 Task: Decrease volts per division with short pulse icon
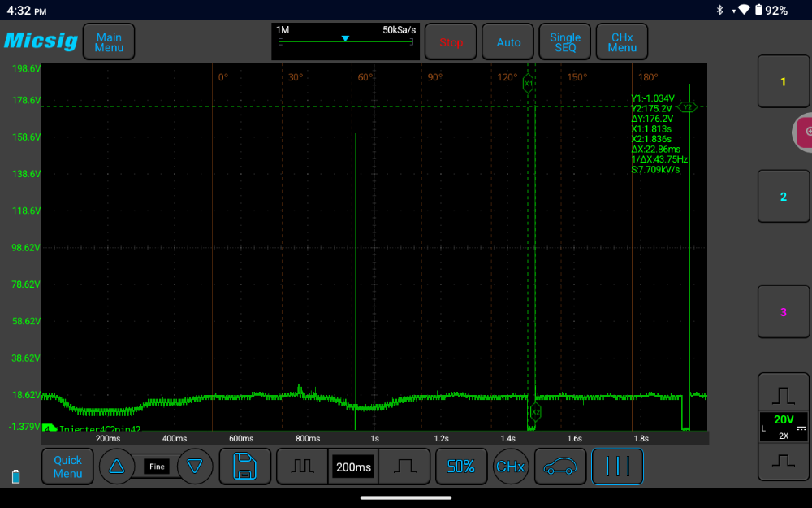(x=784, y=461)
